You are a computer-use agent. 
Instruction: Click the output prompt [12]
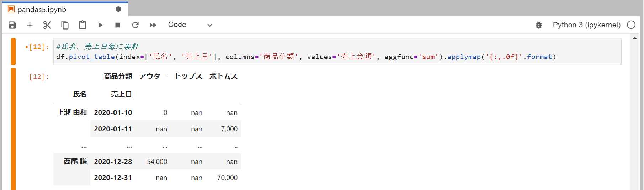pyautogui.click(x=39, y=76)
